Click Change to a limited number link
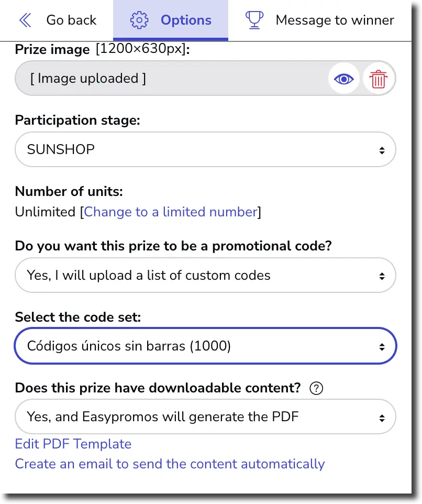 (x=172, y=212)
